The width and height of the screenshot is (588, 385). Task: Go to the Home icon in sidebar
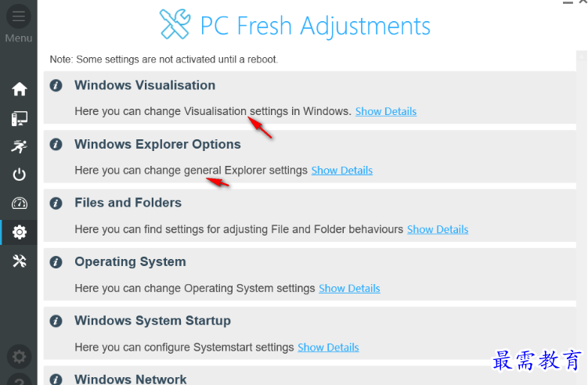19,89
